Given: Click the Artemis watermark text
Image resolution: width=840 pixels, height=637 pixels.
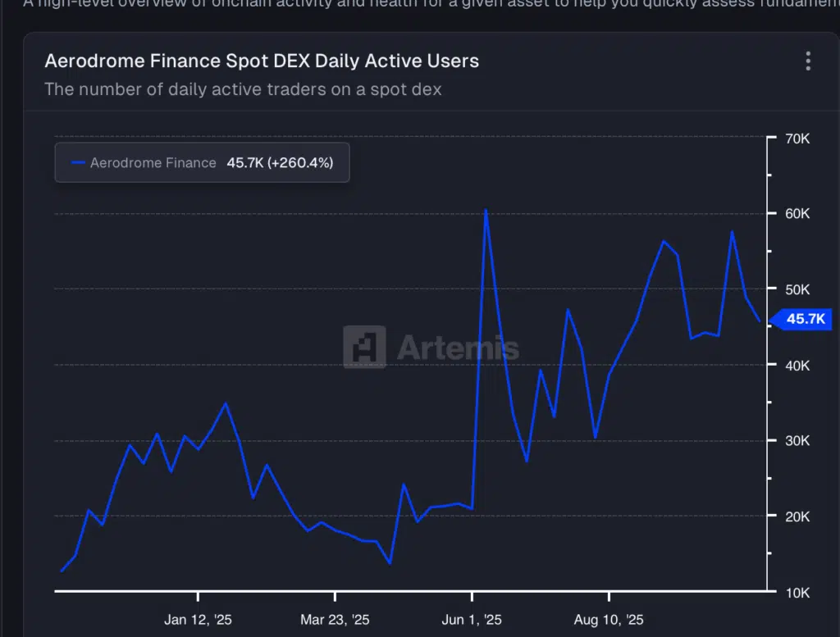Looking at the screenshot, I should (x=457, y=348).
